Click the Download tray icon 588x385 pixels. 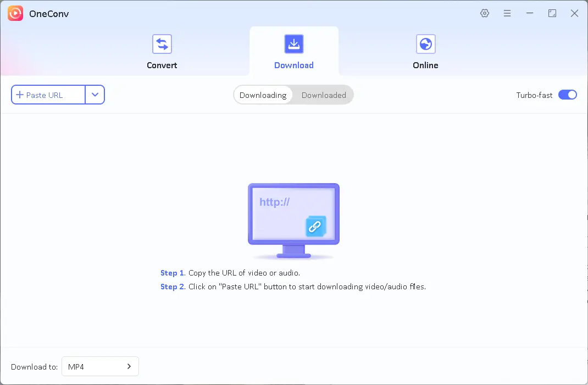tap(294, 44)
